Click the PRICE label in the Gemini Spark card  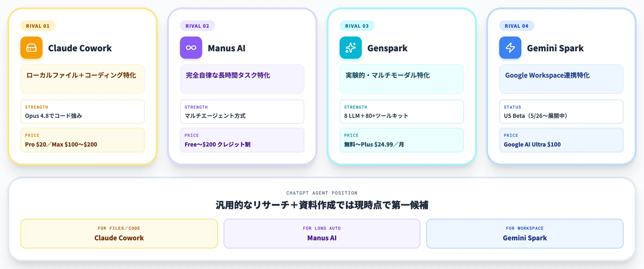point(511,135)
